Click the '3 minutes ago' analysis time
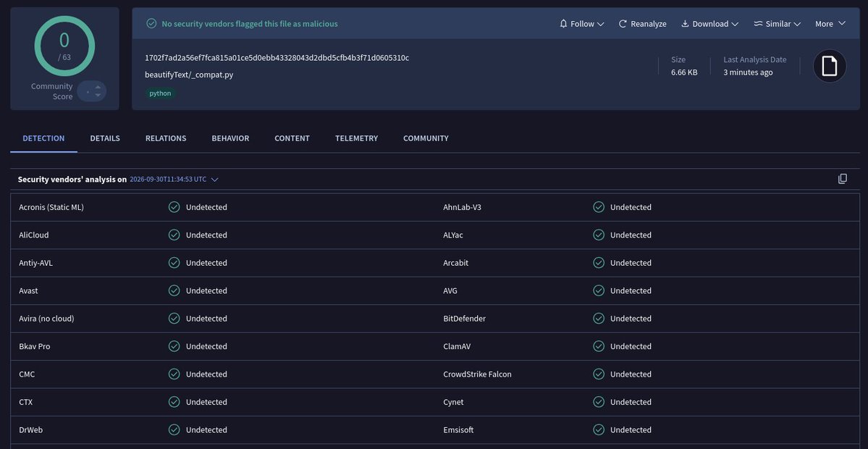868x449 pixels. (748, 72)
